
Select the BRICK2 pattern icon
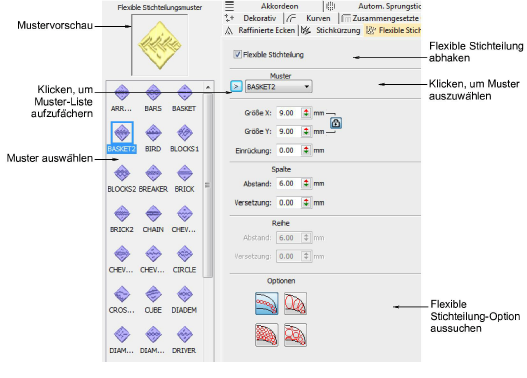coord(122,214)
